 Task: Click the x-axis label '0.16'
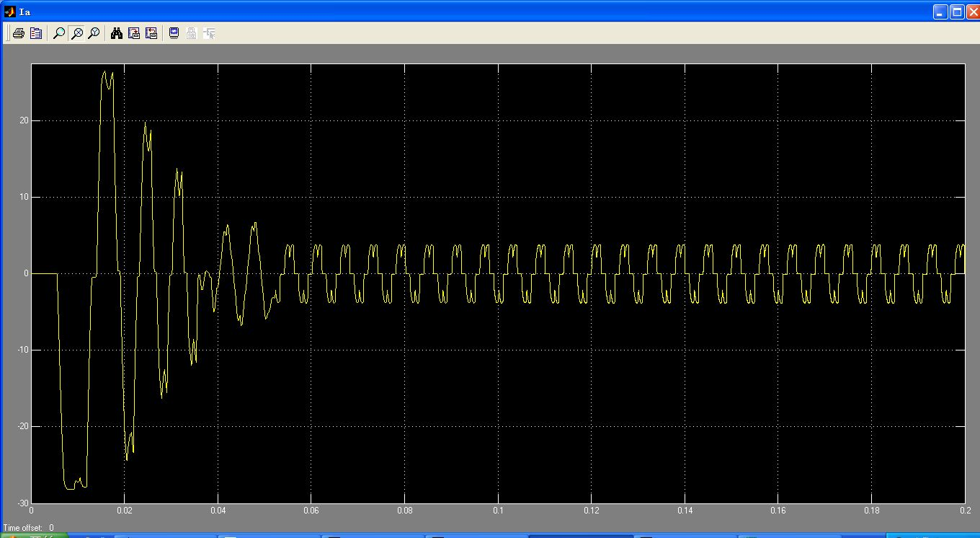click(778, 511)
